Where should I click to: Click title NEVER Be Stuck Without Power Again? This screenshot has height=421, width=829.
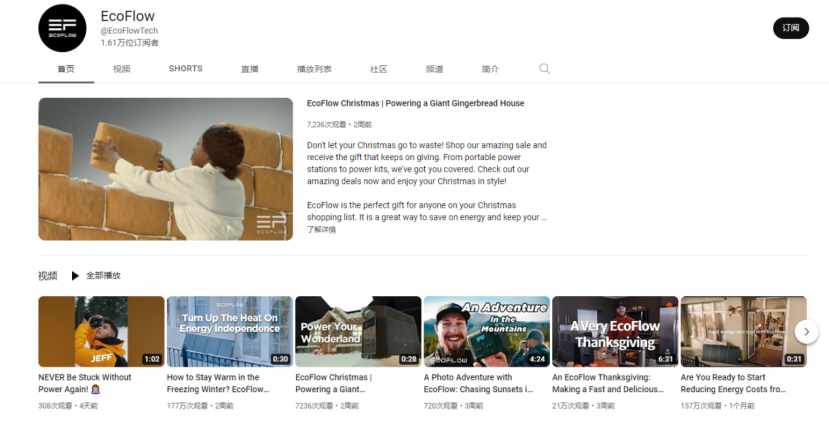click(x=85, y=383)
